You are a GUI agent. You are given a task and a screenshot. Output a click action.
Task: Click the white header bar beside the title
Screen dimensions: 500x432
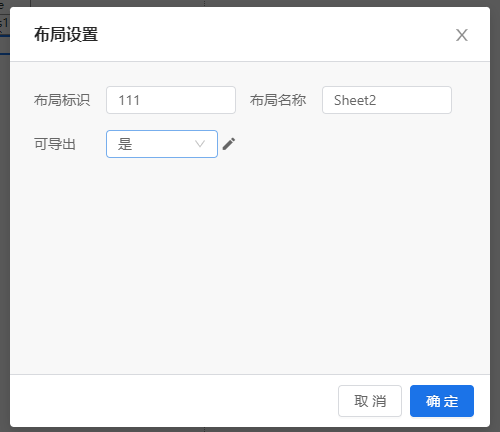[x=277, y=35]
